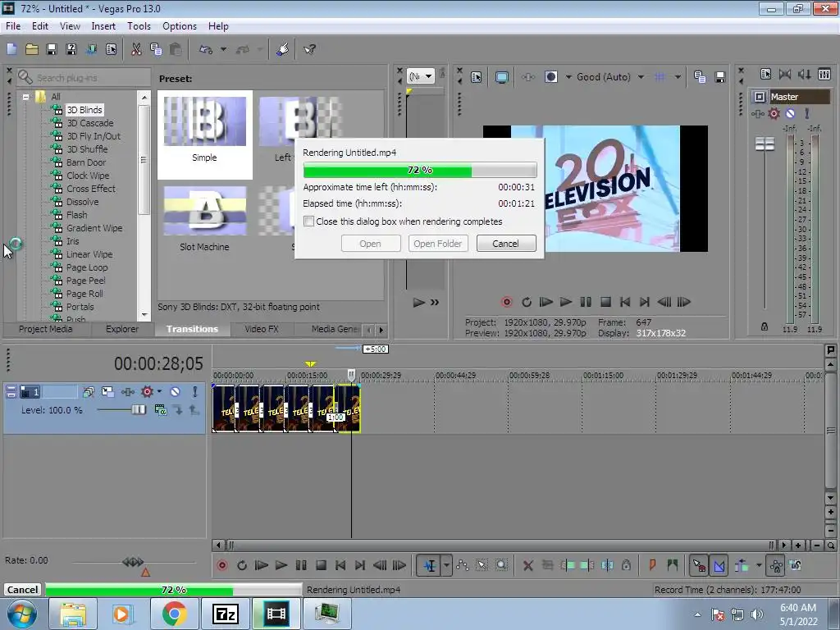Open Project Video Properties in the preview toolbar
Viewport: 840px width, 630px height.
477,77
